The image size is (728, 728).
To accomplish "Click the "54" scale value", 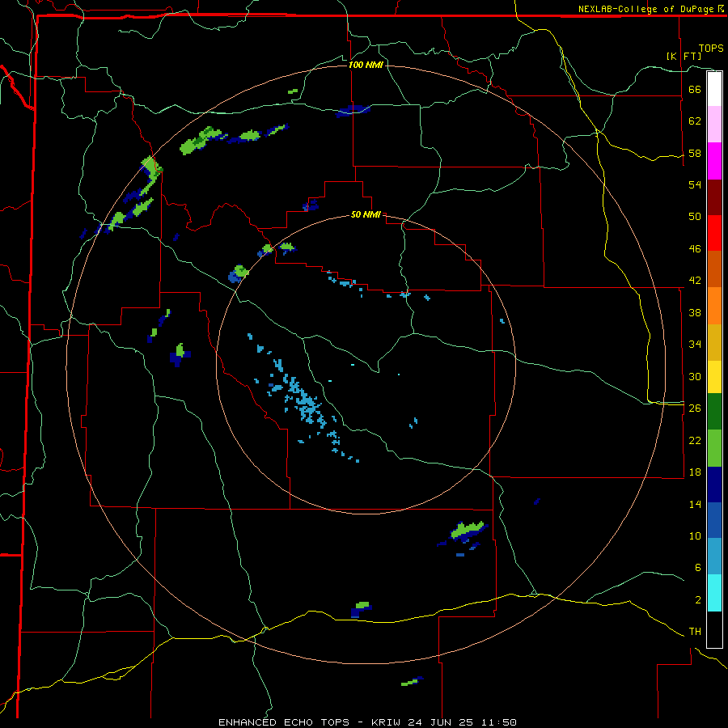I will pyautogui.click(x=695, y=184).
